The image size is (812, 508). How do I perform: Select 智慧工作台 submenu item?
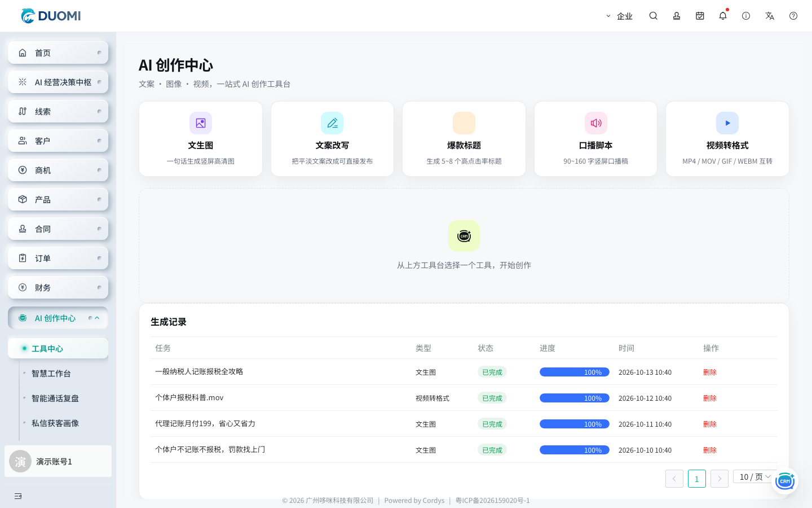51,374
